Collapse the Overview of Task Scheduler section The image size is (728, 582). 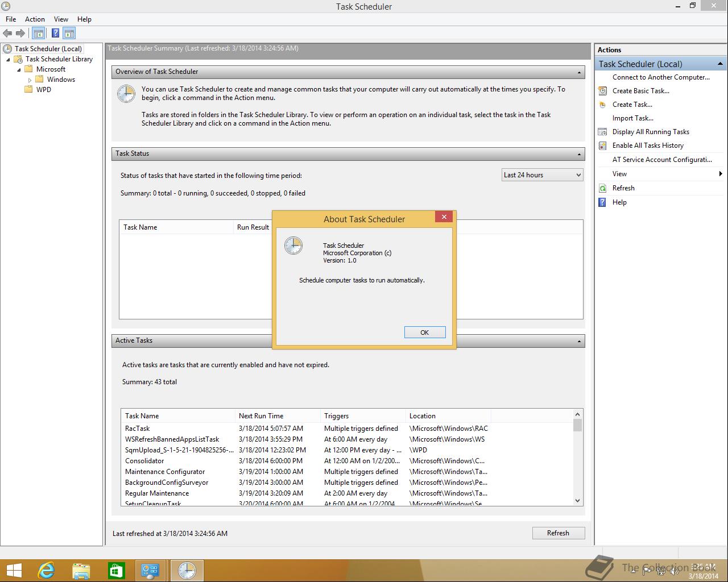pos(579,72)
